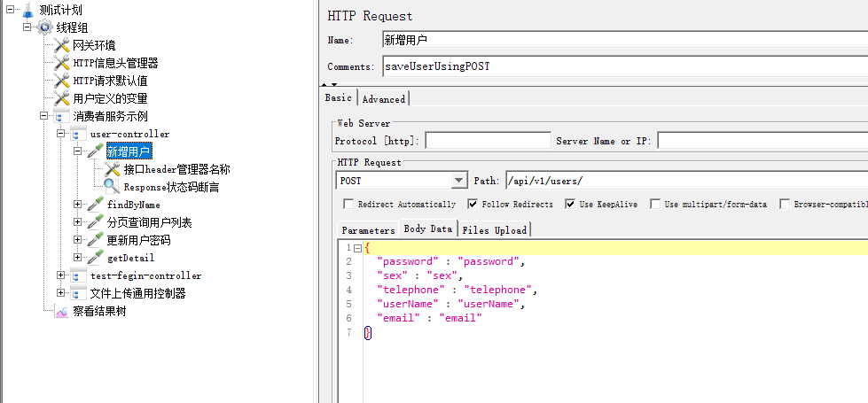
Task: Collapse the 线程组 node
Action: tap(27, 27)
